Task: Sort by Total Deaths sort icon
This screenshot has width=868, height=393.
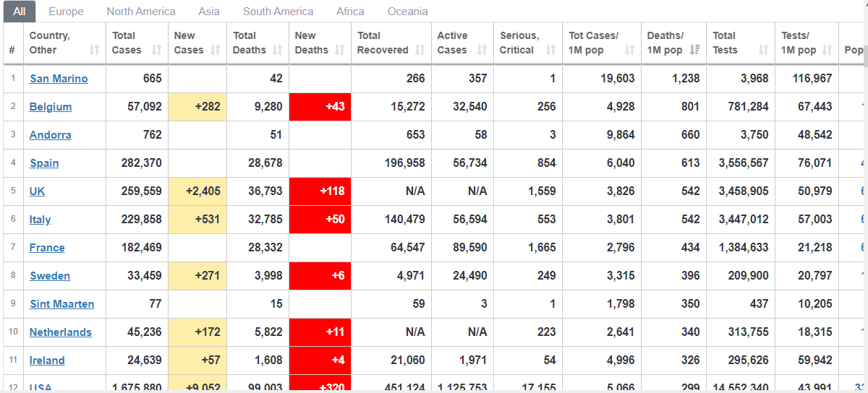Action: 278,50
